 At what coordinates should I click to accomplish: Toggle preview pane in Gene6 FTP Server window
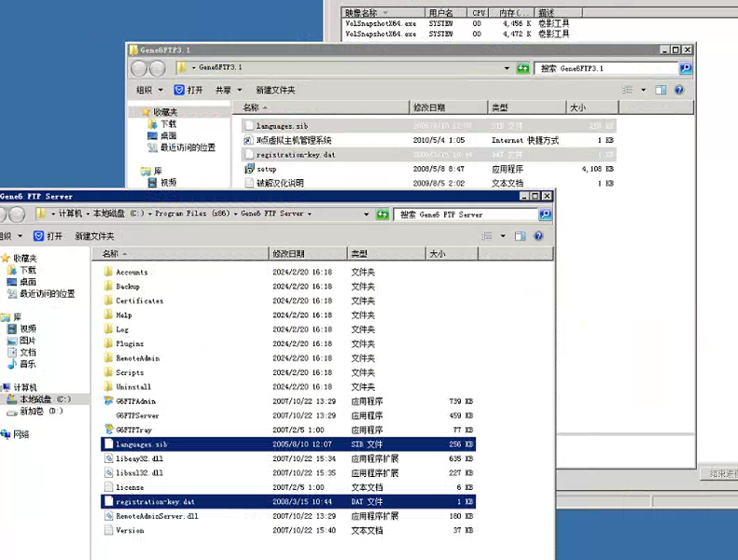(x=521, y=236)
